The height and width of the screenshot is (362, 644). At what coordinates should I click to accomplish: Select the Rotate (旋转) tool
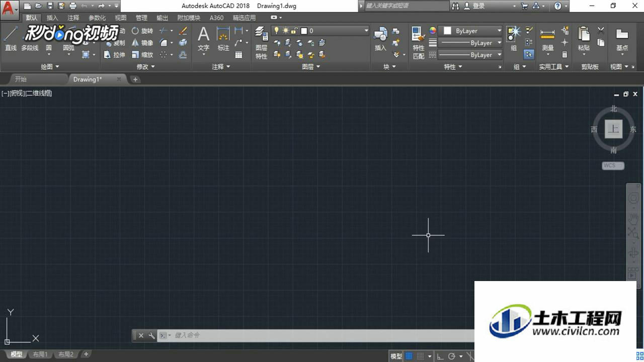coord(142,31)
